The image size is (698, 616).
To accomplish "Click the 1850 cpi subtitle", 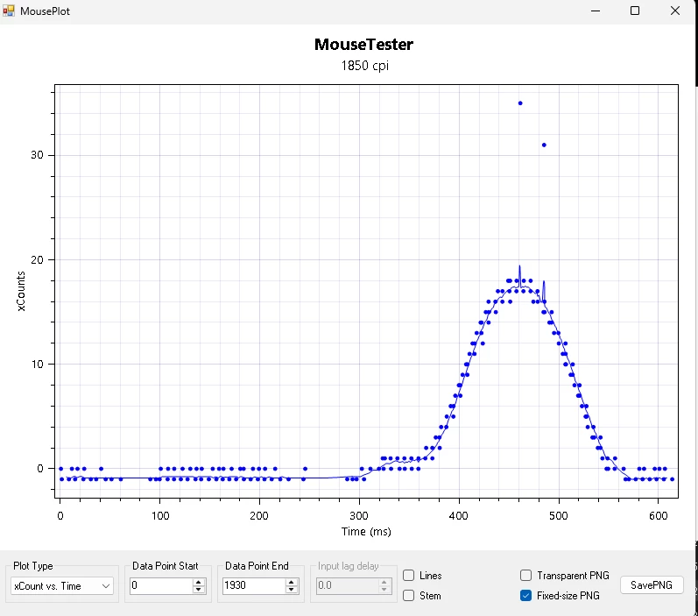I will click(x=364, y=66).
